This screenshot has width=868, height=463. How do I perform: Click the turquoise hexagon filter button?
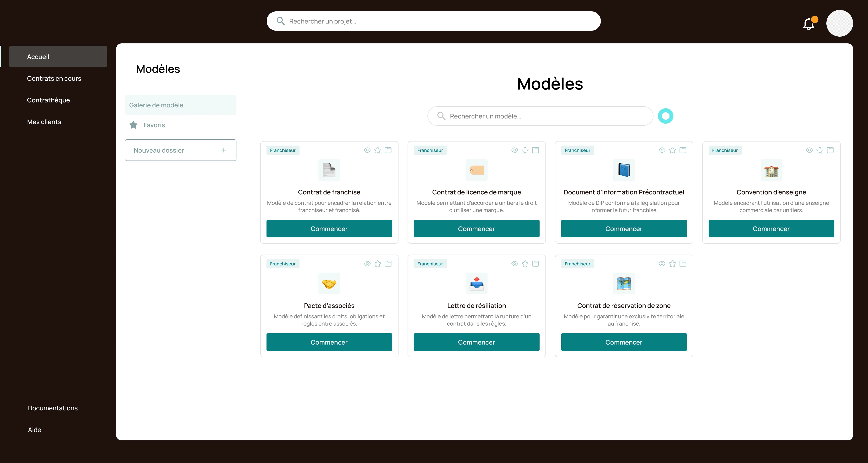(665, 116)
